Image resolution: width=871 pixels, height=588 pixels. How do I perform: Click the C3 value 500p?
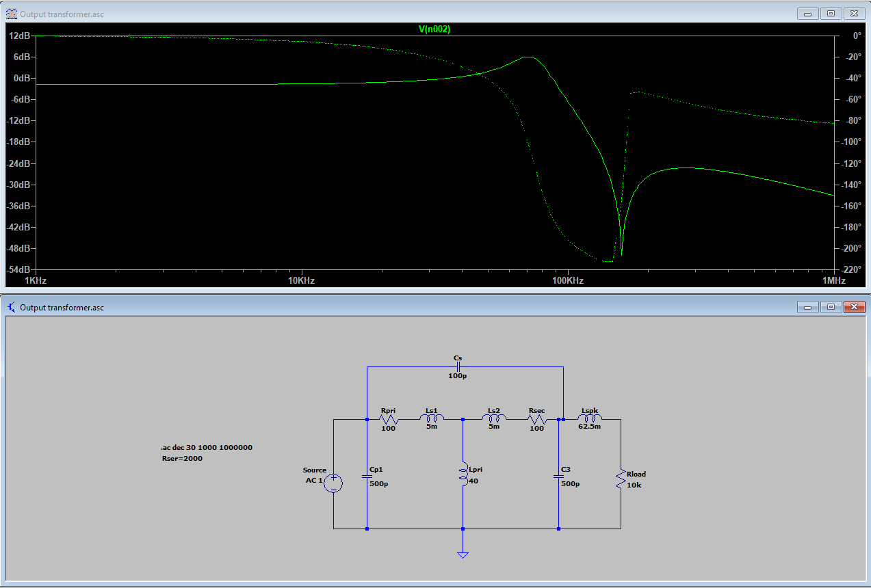pos(570,483)
